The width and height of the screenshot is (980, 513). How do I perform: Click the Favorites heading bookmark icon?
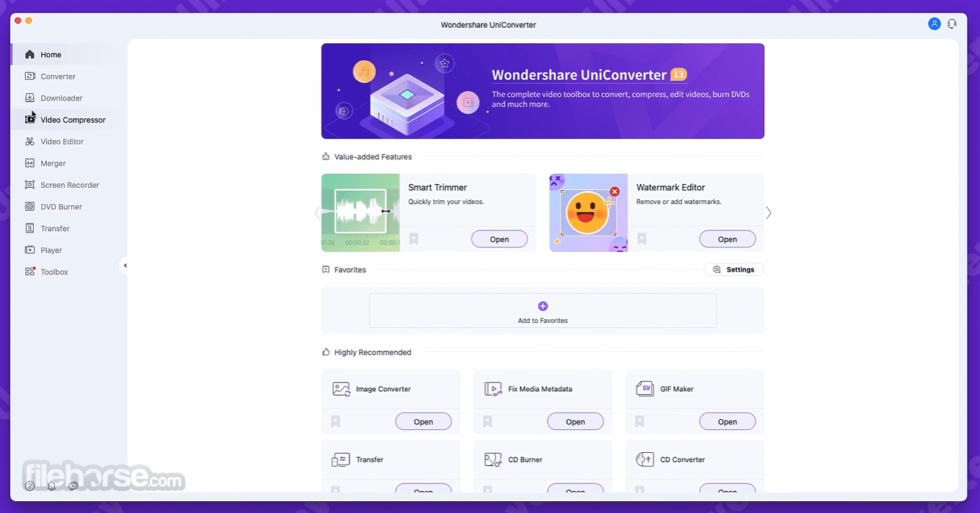click(x=326, y=269)
